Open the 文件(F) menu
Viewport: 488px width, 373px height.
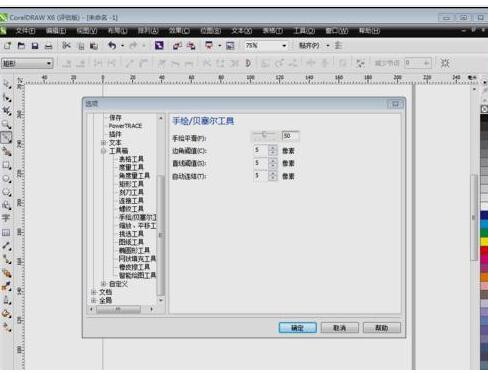25,31
